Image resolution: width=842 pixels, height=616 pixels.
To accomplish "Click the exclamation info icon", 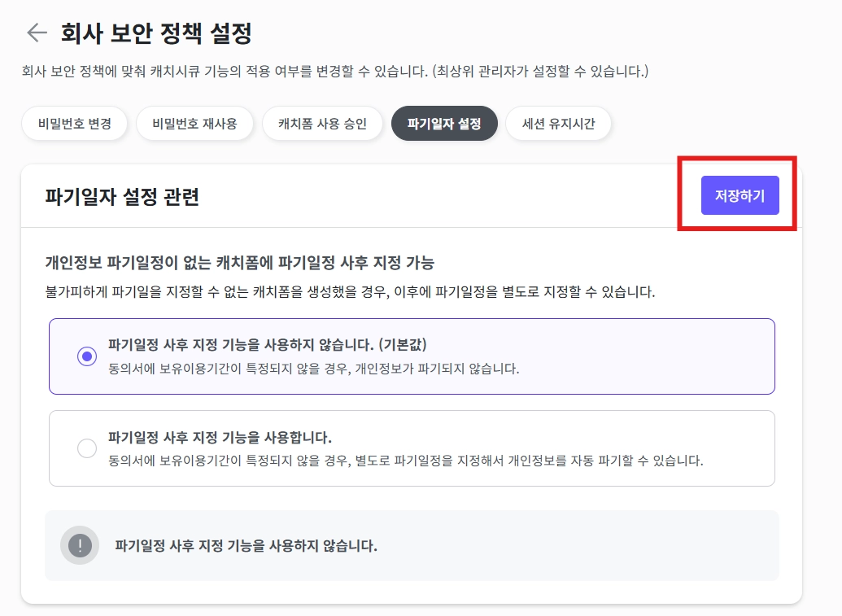I will coord(80,546).
